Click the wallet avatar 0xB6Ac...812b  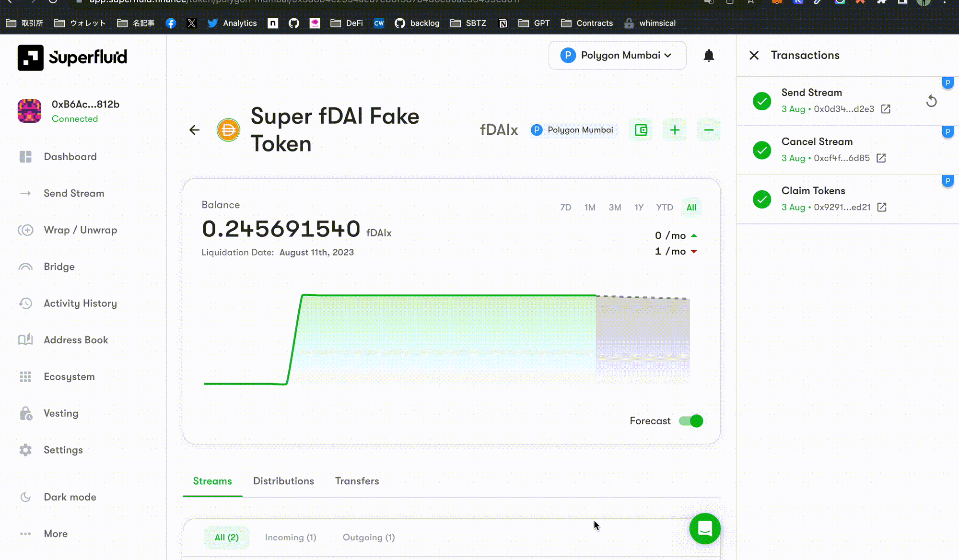tap(29, 111)
